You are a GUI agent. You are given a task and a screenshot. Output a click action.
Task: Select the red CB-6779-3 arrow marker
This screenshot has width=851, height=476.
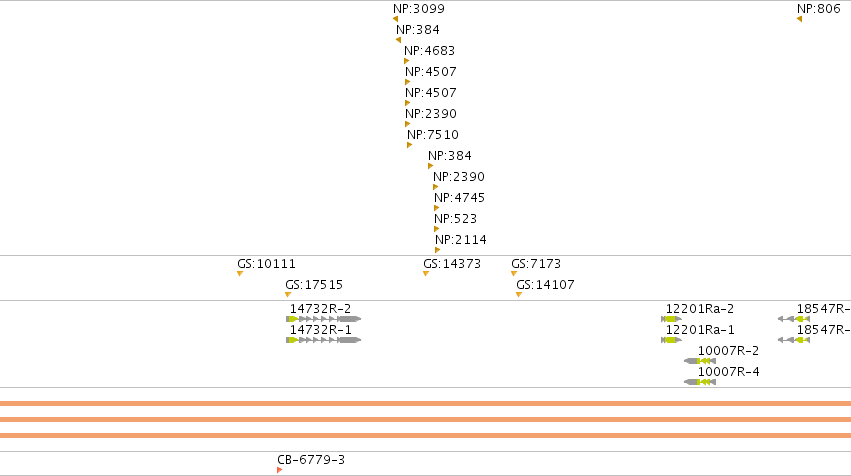[280, 470]
